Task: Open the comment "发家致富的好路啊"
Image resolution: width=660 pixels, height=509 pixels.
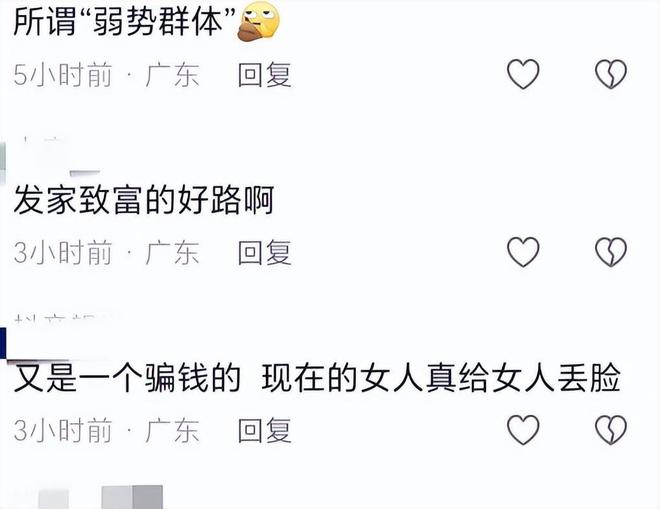Action: click(x=144, y=200)
